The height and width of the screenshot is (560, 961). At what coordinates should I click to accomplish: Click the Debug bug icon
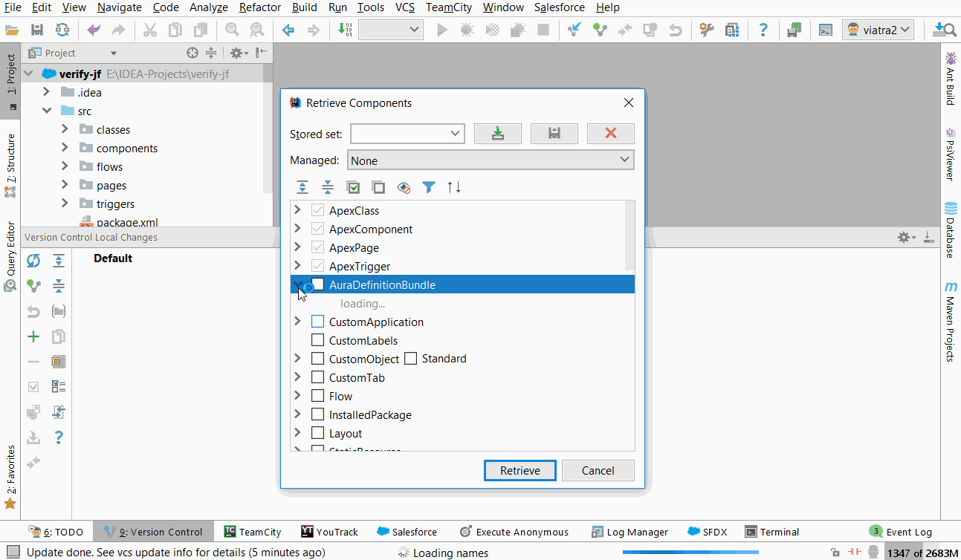click(x=467, y=30)
